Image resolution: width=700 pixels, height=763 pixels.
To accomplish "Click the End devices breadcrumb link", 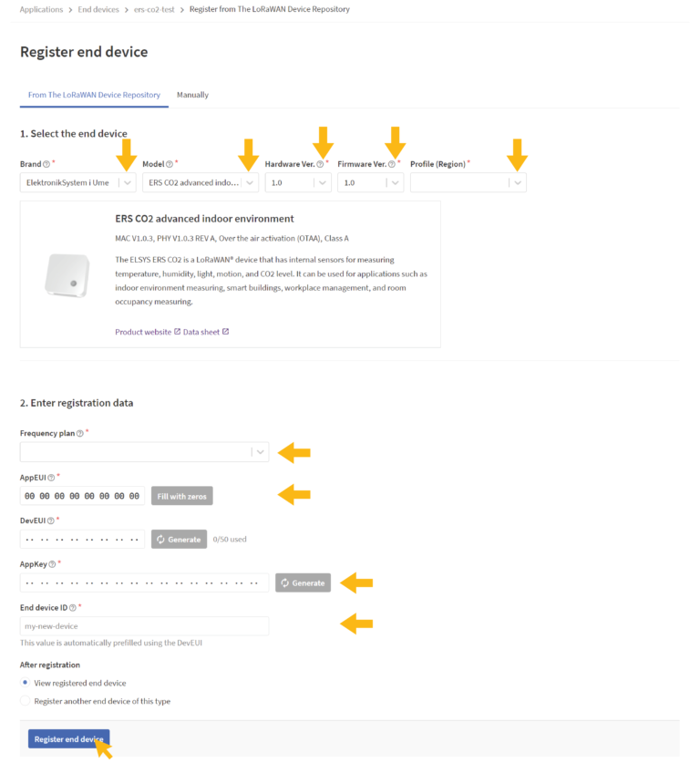I will tap(98, 9).
